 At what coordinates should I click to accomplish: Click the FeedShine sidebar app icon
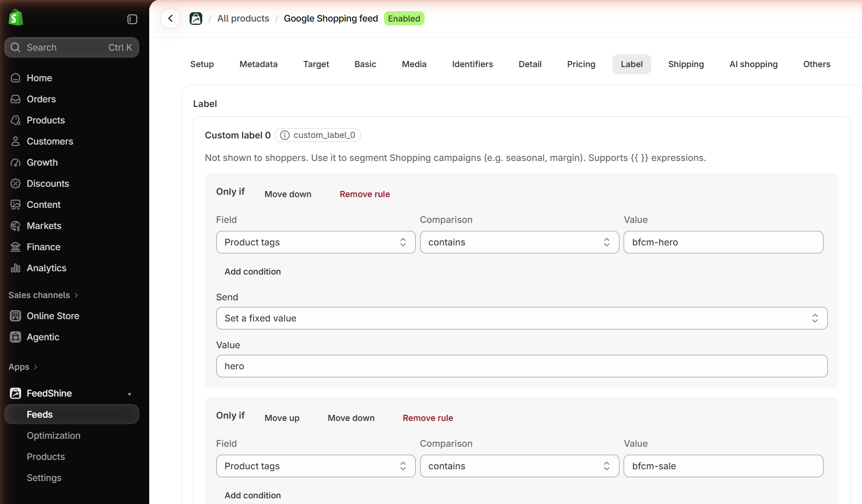tap(15, 393)
